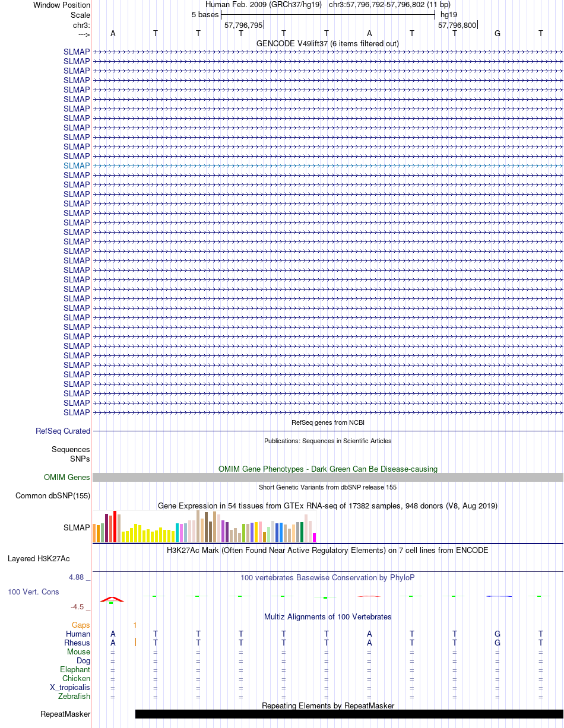Image resolution: width=564 pixels, height=728 pixels.
Task: Click the black RepeatMasker element bar
Action: click(x=349, y=714)
